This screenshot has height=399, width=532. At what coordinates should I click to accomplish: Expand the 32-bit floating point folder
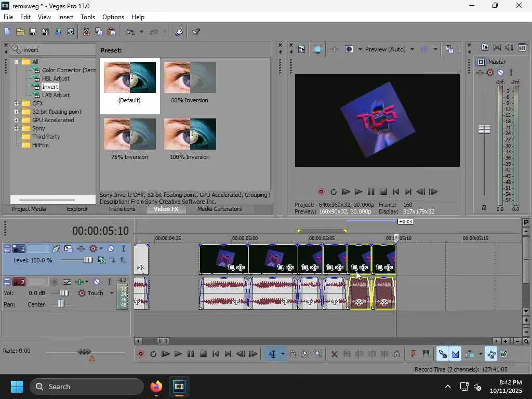(16, 112)
